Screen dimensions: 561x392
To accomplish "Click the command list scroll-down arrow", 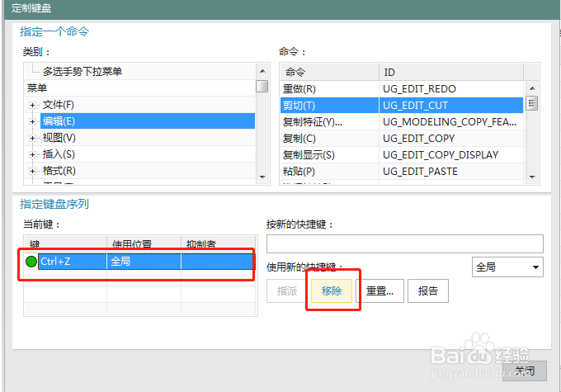I will point(532,177).
